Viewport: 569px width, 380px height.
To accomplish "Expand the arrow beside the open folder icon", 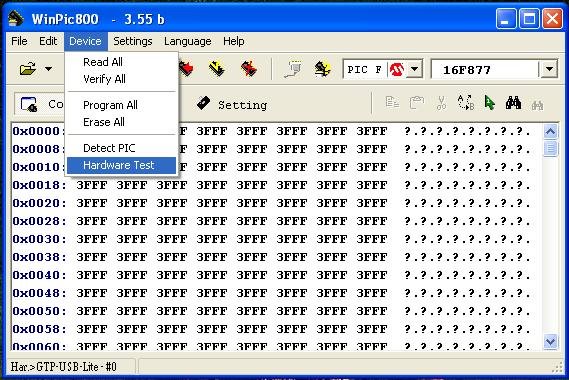I will (x=48, y=69).
